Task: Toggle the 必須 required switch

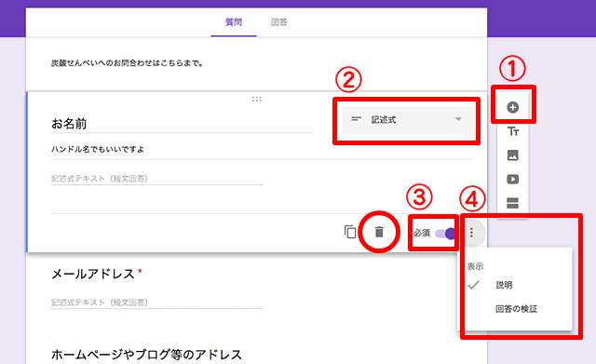Action: [x=445, y=234]
